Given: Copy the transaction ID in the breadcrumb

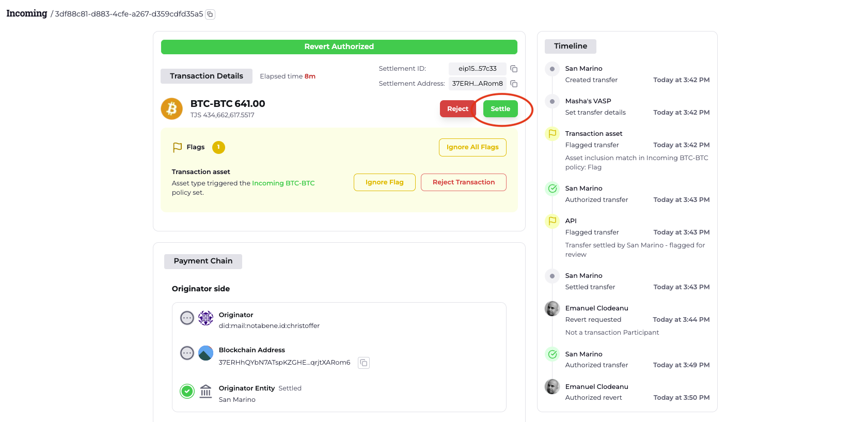Looking at the screenshot, I should [210, 14].
